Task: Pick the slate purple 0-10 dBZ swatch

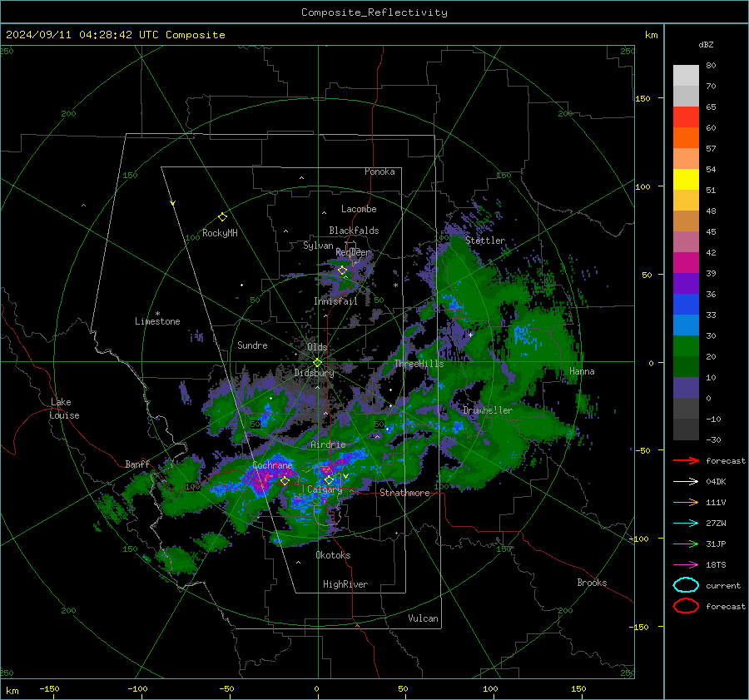Action: [686, 388]
